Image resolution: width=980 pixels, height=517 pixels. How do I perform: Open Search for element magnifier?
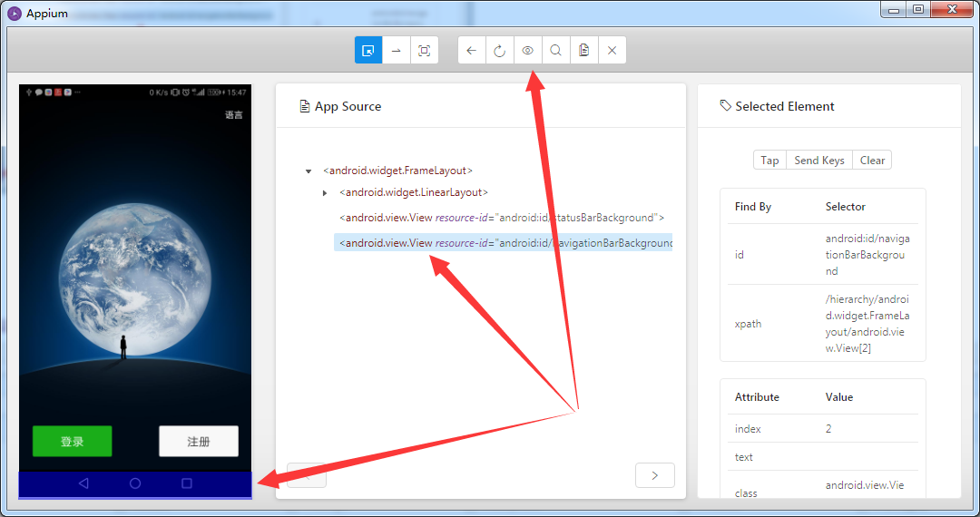555,51
